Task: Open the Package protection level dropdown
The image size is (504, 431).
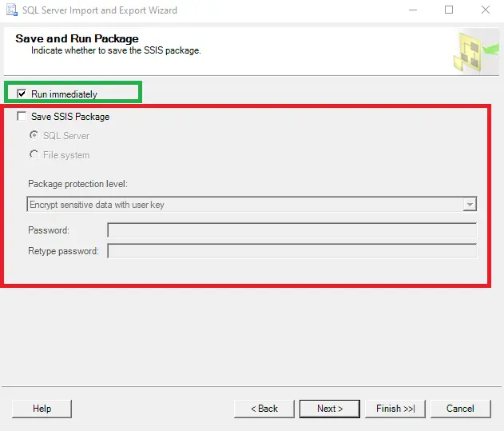Action: pyautogui.click(x=252, y=205)
